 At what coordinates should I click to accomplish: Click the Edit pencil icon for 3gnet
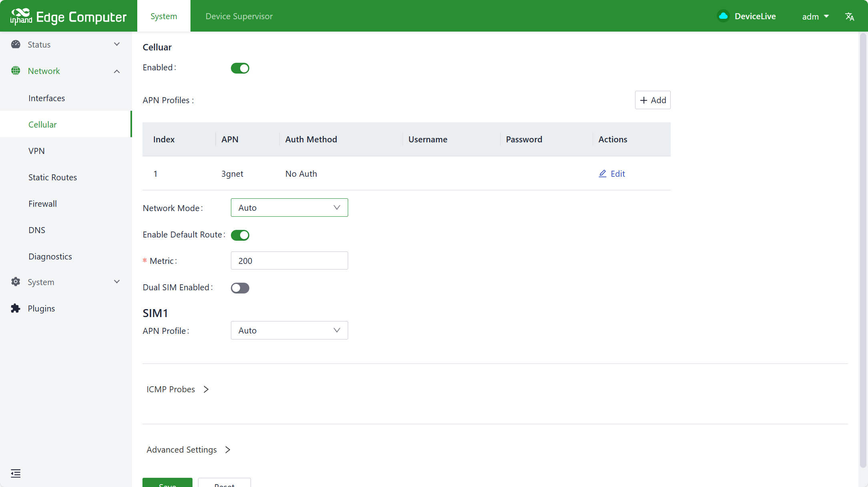click(602, 174)
